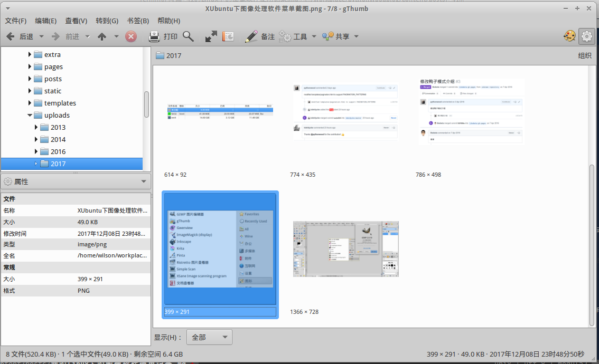
Task: Start the slideshow presentation icon
Action: (228, 36)
